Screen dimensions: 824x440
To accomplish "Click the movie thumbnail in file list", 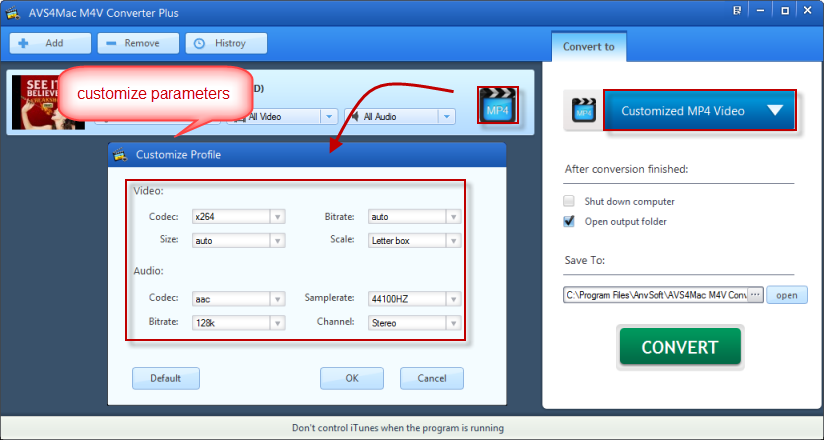I will pos(48,103).
